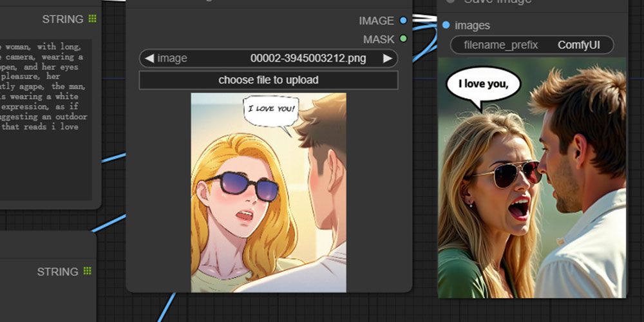Click inside the prompt text area
The image size is (644, 322).
[x=46, y=120]
